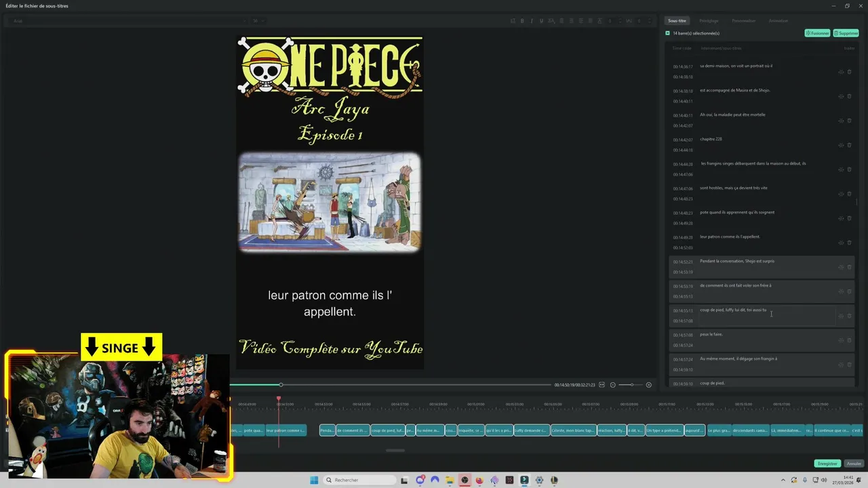Open Discord from the taskbar

point(420,480)
